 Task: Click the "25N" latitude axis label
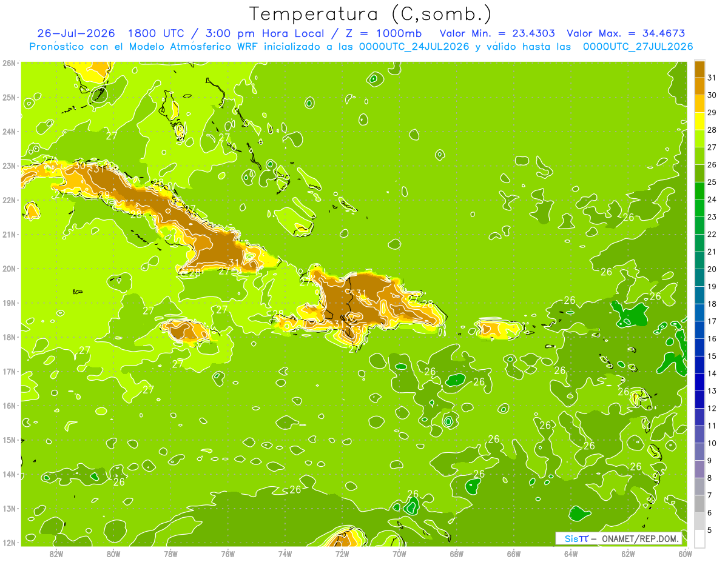click(9, 97)
